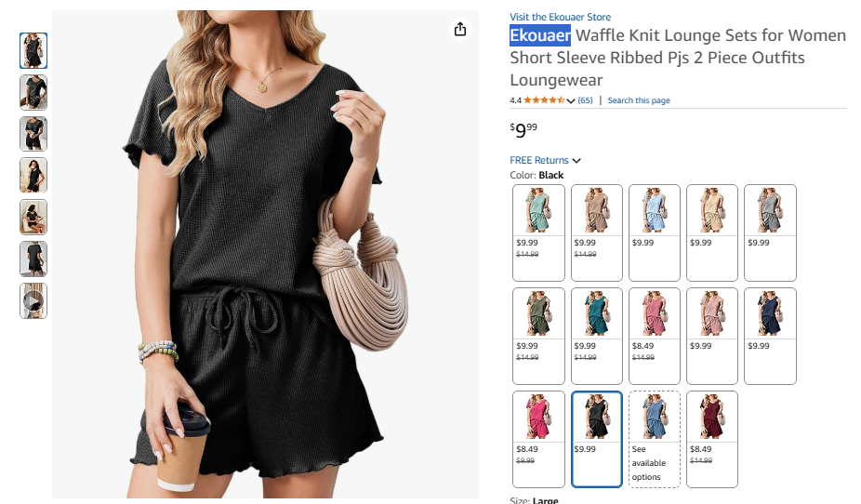The height and width of the screenshot is (504, 861).
Task: Pick the army green color swatch
Action: pyautogui.click(x=538, y=336)
